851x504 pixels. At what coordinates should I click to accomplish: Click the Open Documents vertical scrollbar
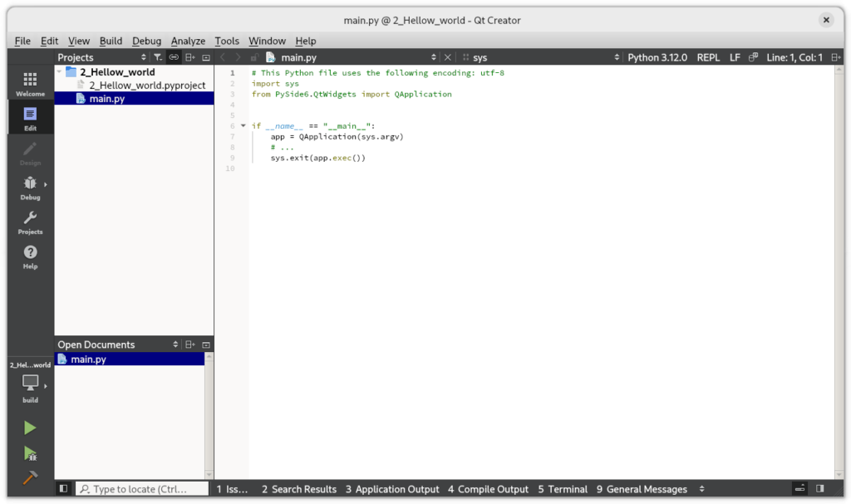tap(209, 415)
